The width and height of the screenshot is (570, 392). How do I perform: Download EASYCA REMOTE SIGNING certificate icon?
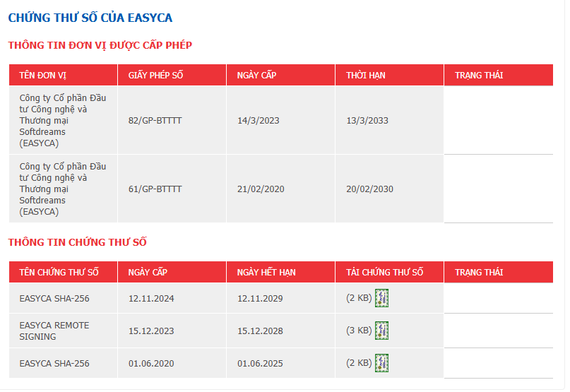click(381, 331)
